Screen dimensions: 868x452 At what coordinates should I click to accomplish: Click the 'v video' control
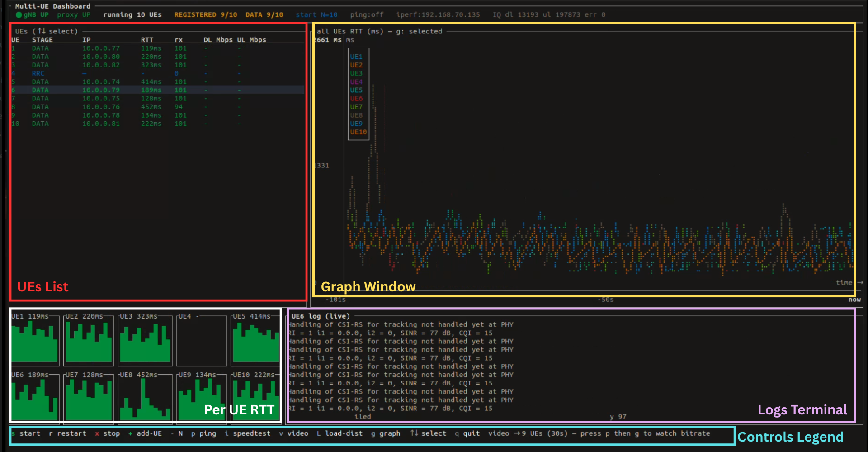pyautogui.click(x=294, y=433)
